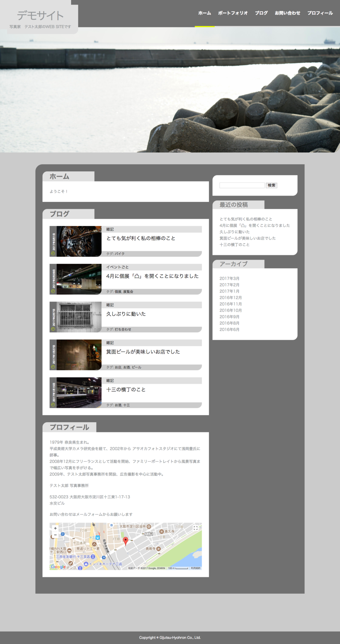
Task: Click the ブログ section heading
Action: [60, 214]
